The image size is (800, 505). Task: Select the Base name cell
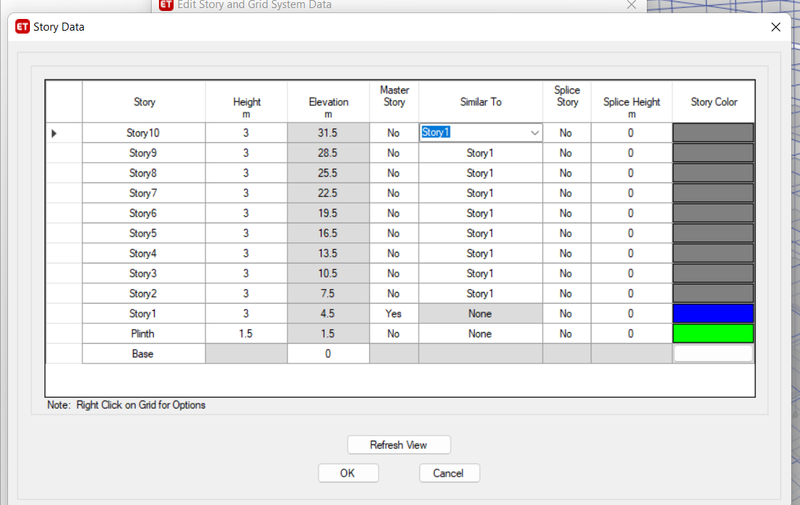coord(144,354)
